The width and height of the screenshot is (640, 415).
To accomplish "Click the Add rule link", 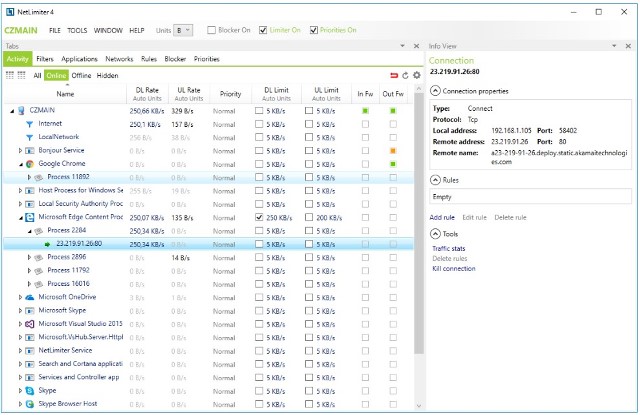I will pos(442,217).
